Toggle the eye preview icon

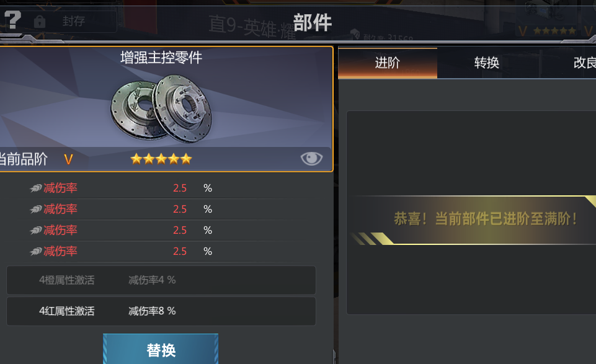312,158
